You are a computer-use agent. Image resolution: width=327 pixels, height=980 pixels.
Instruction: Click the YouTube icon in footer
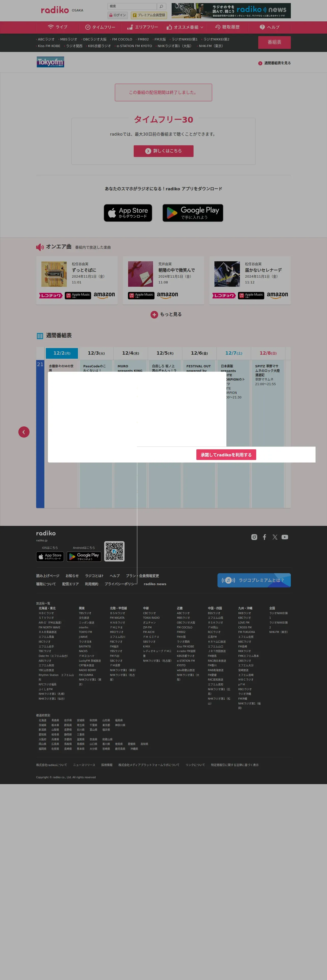click(285, 537)
